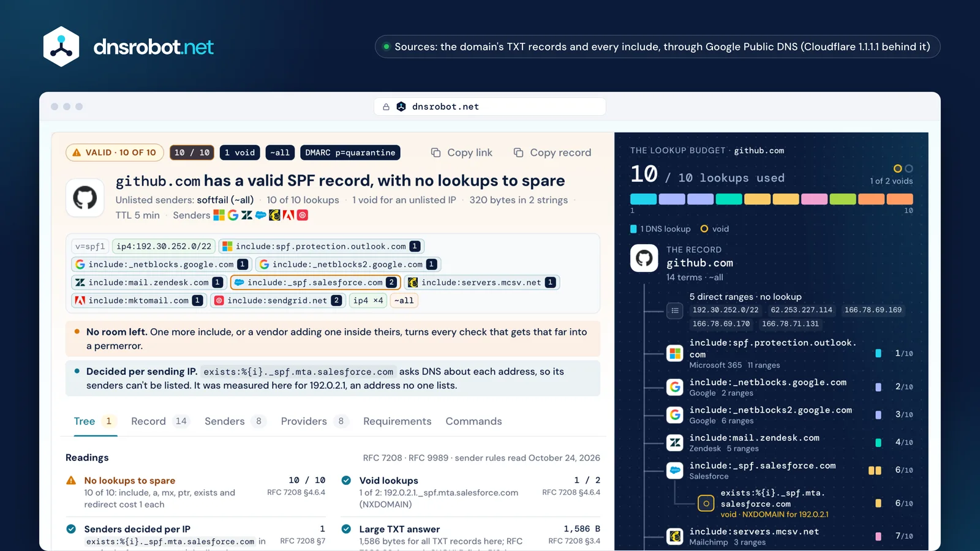
Task: Click the Adobe icon in Senders row
Action: coord(288,215)
